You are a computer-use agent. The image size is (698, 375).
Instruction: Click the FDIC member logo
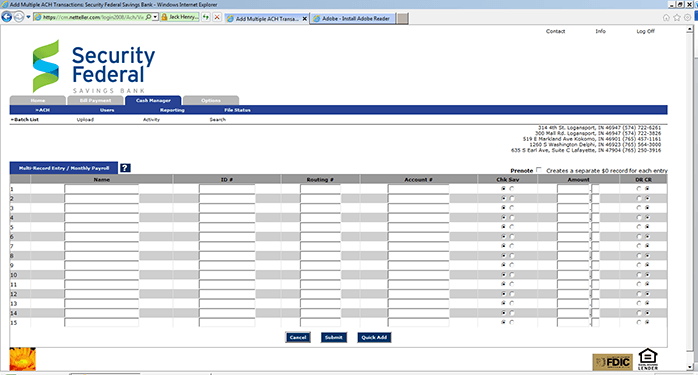coord(613,362)
